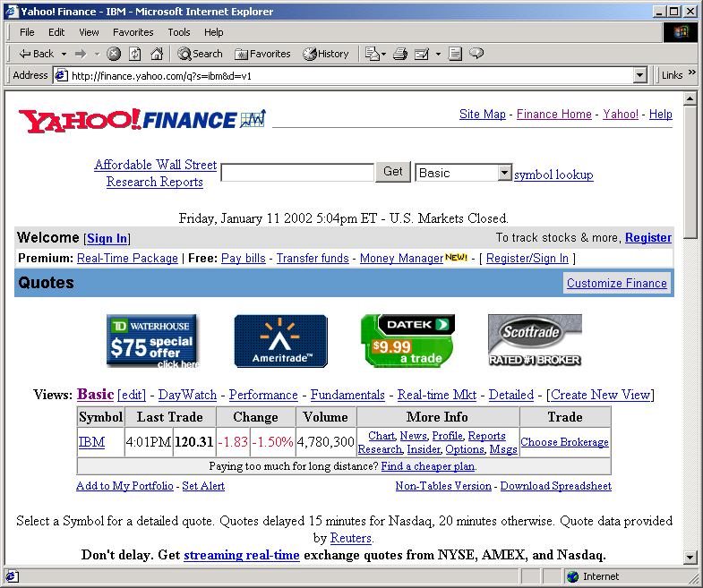The height and width of the screenshot is (588, 703).
Task: Open the IBM symbol link
Action: (91, 442)
